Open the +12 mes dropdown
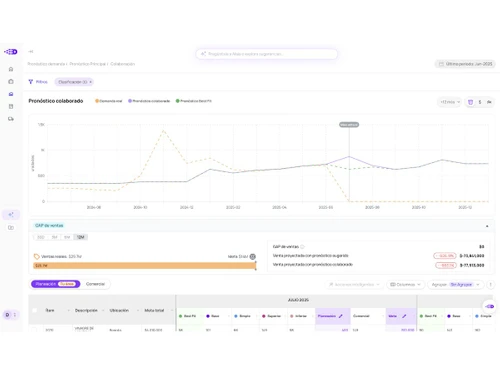Viewport: 500px width, 375px height. tap(449, 102)
